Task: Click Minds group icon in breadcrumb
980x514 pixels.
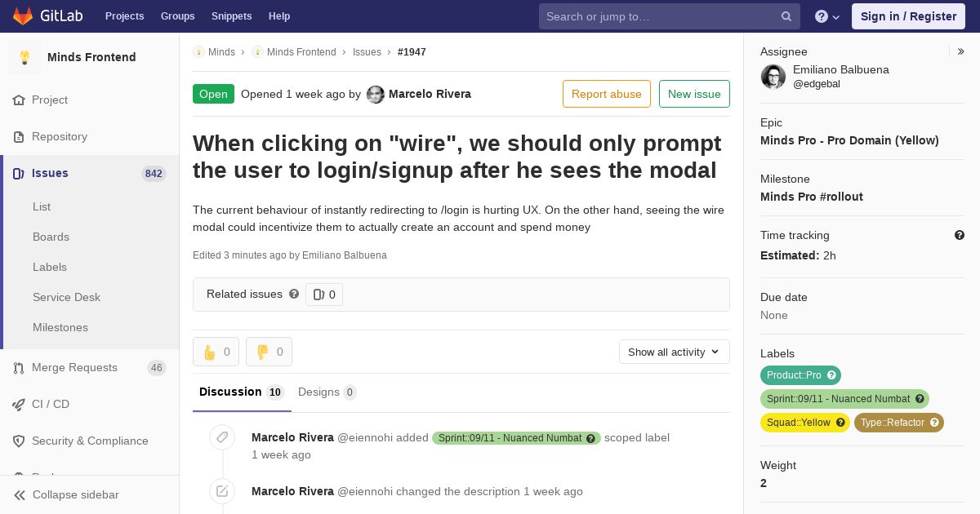Action: [x=198, y=51]
